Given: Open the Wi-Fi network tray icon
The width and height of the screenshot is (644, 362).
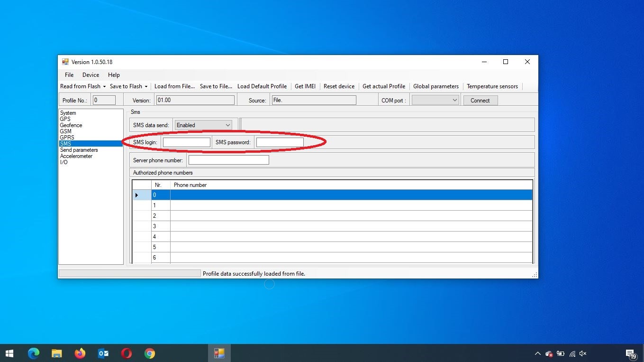Looking at the screenshot, I should 572,353.
